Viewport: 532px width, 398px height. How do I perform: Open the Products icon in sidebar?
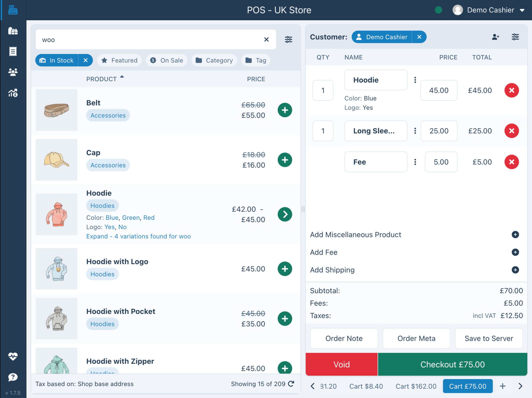click(x=13, y=31)
